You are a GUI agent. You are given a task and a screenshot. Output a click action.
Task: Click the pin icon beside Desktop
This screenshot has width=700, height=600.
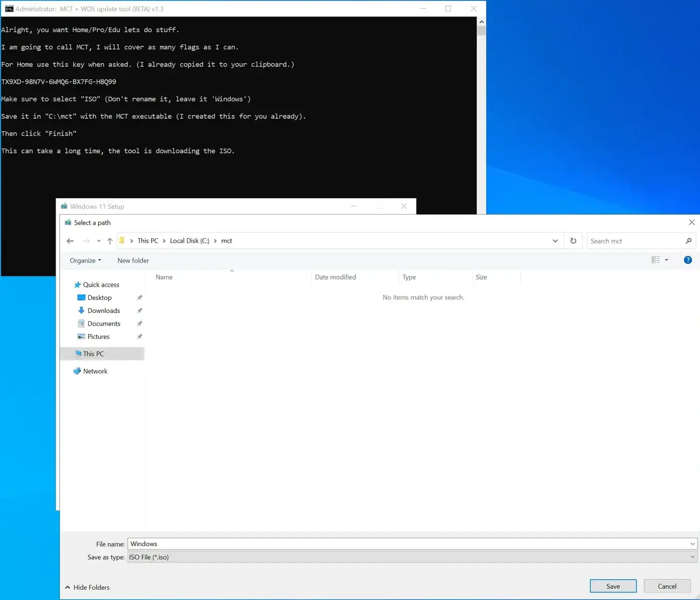[x=139, y=297]
